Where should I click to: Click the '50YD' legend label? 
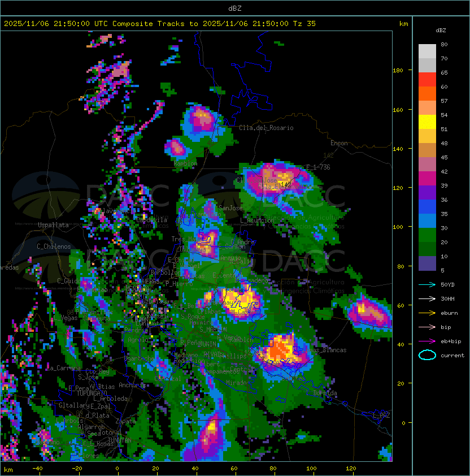point(447,285)
